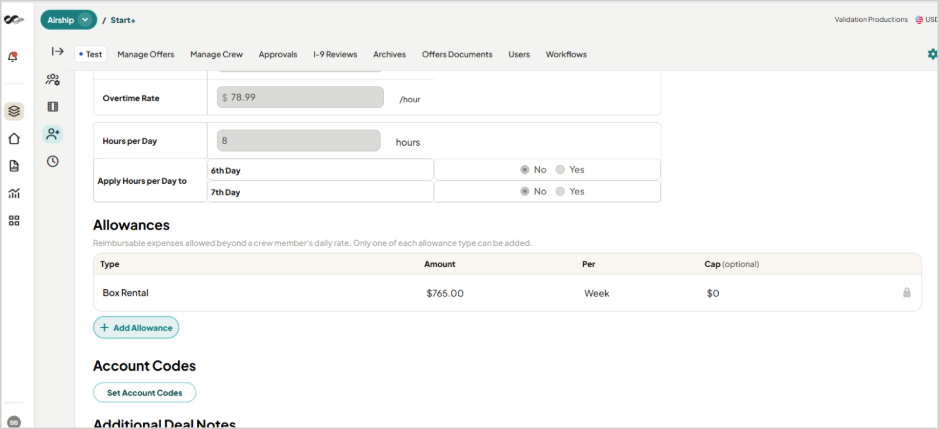Click the infinity logo icon

click(13, 20)
